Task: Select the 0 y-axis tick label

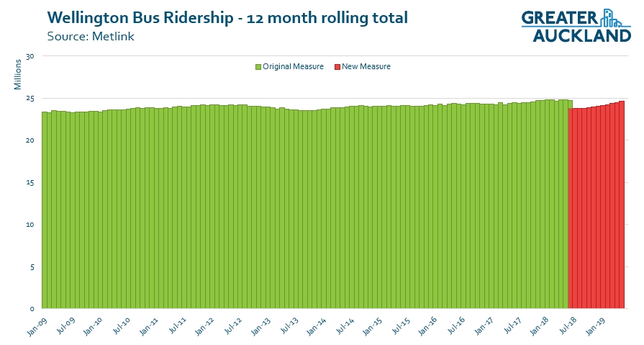Action: pyautogui.click(x=32, y=309)
